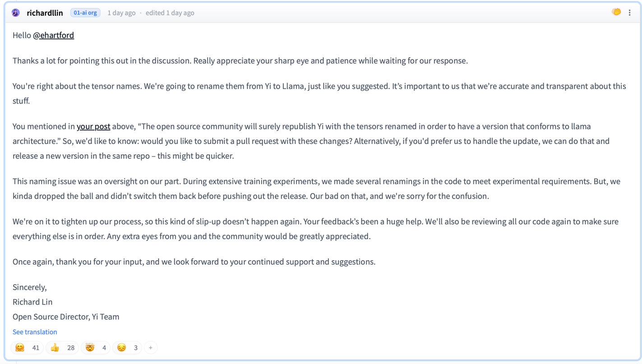Toggle the reaction count showing 4
The image size is (642, 364).
tap(104, 348)
